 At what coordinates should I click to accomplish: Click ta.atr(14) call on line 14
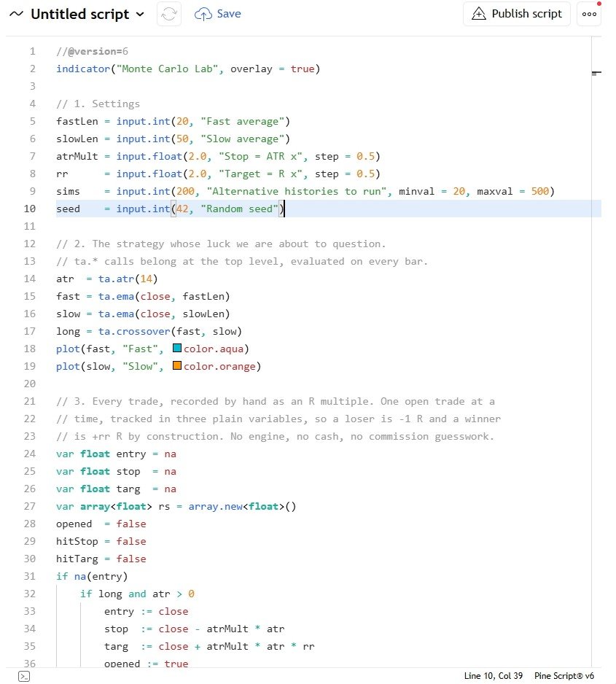(x=128, y=279)
